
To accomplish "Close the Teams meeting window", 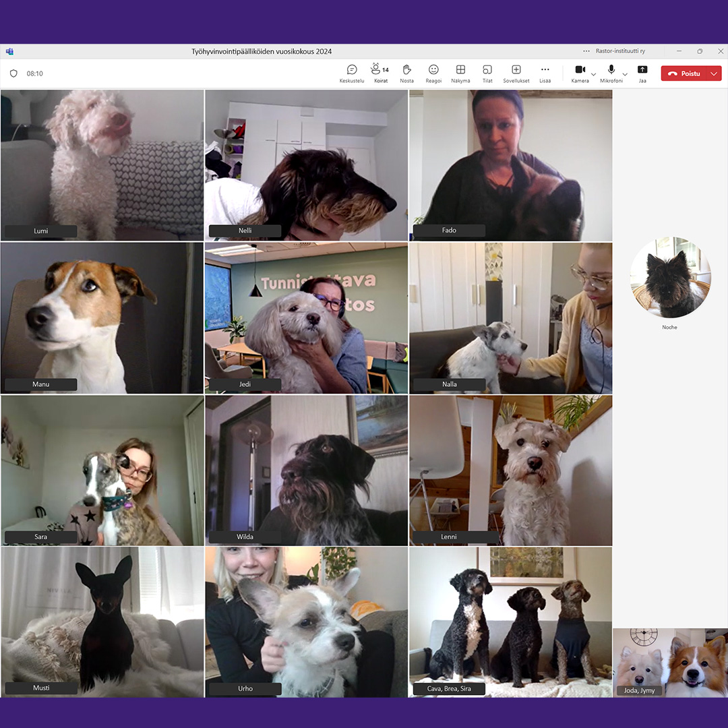I will click(721, 51).
